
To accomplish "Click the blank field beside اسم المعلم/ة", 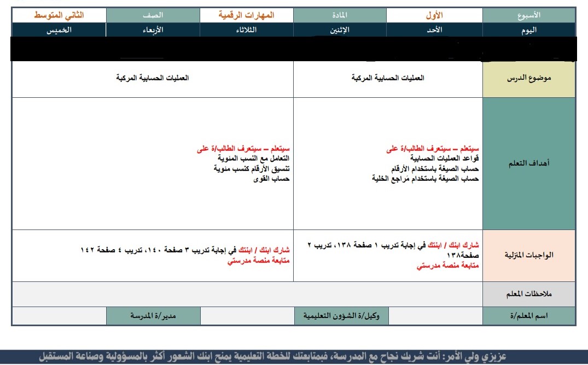I will (434, 316).
